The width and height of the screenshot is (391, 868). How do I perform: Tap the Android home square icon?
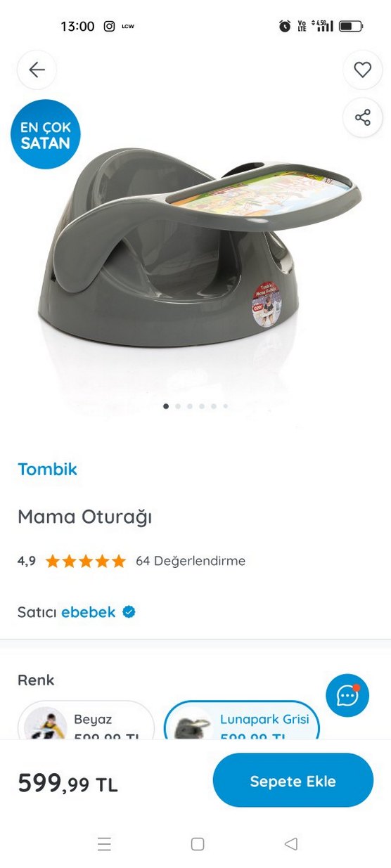click(198, 844)
